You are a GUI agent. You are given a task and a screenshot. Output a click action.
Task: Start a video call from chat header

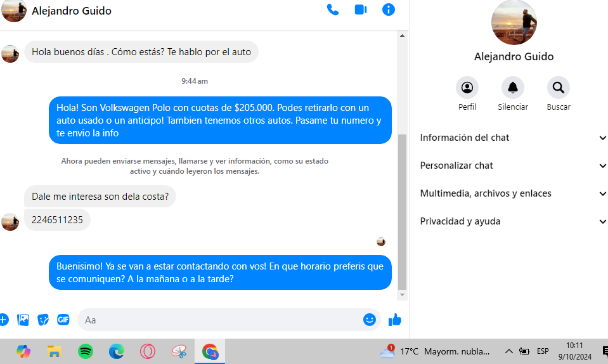click(x=361, y=10)
